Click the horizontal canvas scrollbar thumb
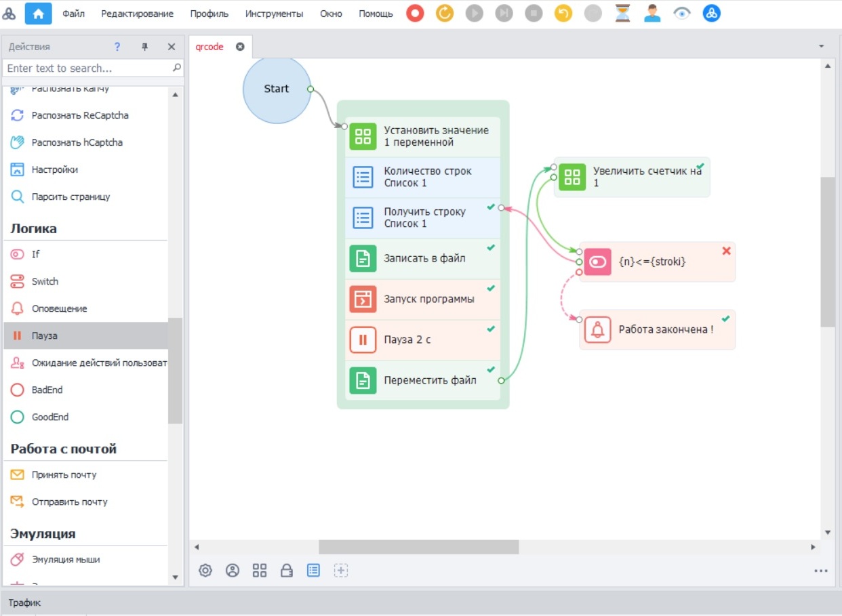 (x=418, y=547)
